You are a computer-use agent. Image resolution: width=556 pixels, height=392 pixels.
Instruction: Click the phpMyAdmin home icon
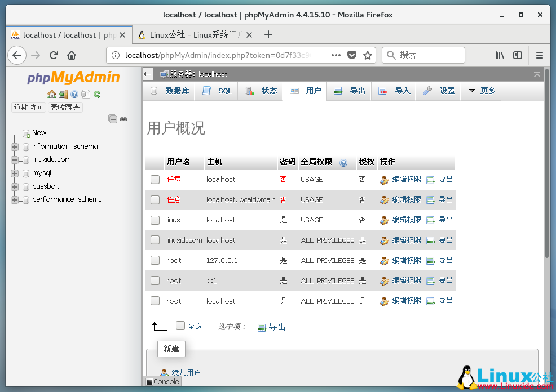tap(52, 94)
